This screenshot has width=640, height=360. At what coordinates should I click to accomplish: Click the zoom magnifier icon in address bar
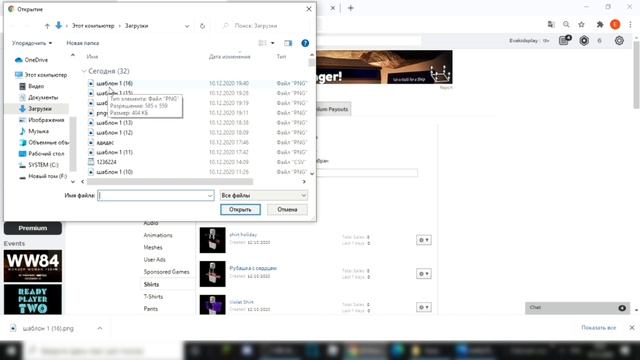[x=566, y=24]
